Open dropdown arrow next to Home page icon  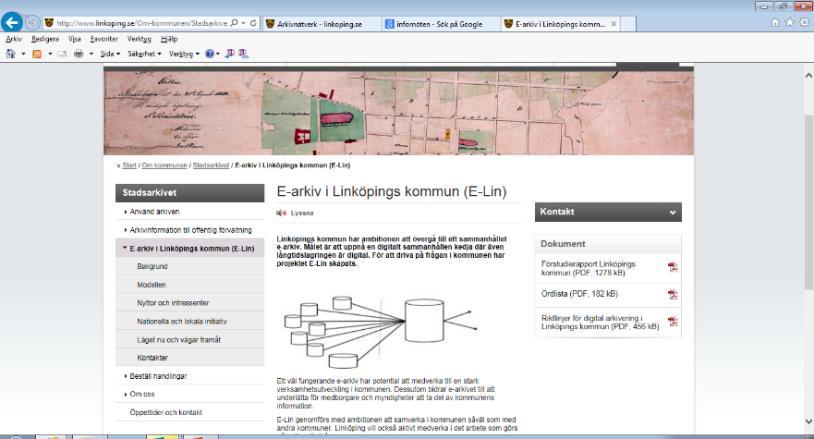click(23, 54)
